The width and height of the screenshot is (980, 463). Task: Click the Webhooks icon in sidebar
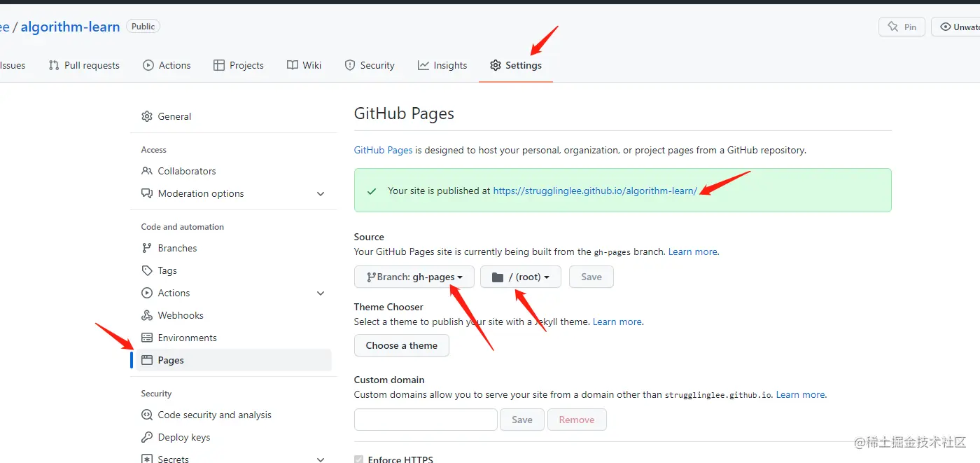click(147, 315)
